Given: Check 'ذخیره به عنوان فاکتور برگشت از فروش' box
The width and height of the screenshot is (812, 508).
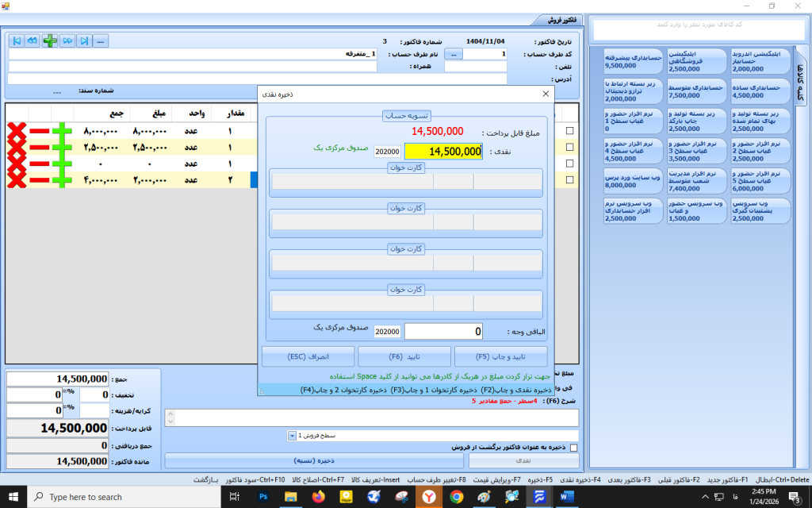Looking at the screenshot, I should (x=574, y=448).
